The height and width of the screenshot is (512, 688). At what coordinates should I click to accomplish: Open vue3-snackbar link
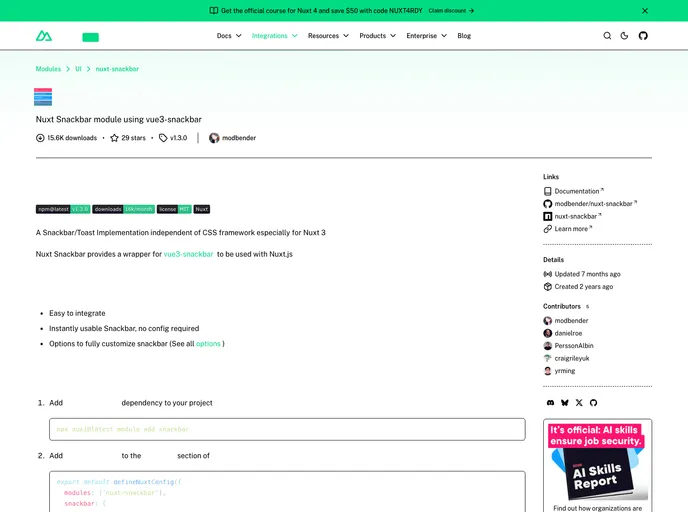pyautogui.click(x=188, y=254)
